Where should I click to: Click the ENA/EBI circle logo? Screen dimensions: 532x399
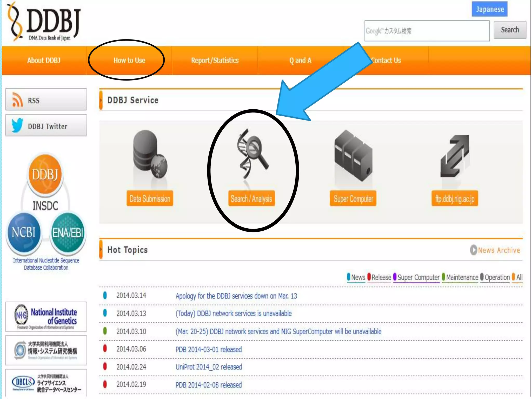pyautogui.click(x=68, y=232)
